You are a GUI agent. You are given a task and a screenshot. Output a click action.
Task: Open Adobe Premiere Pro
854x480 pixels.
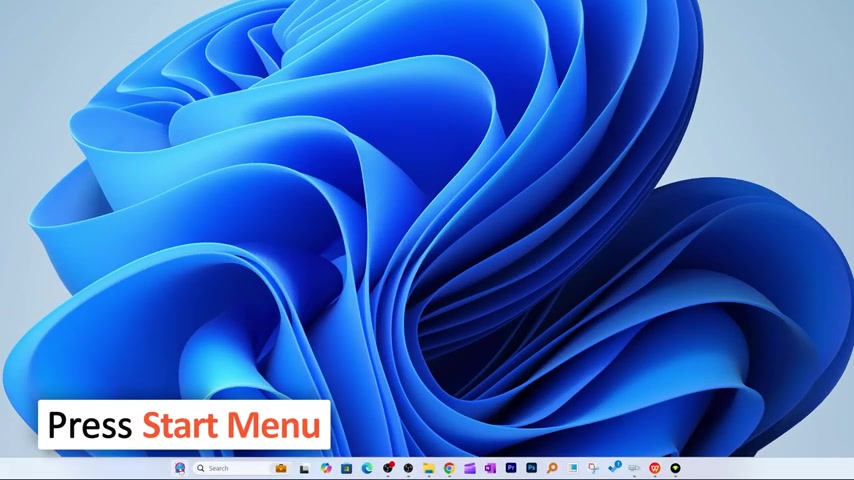511,467
